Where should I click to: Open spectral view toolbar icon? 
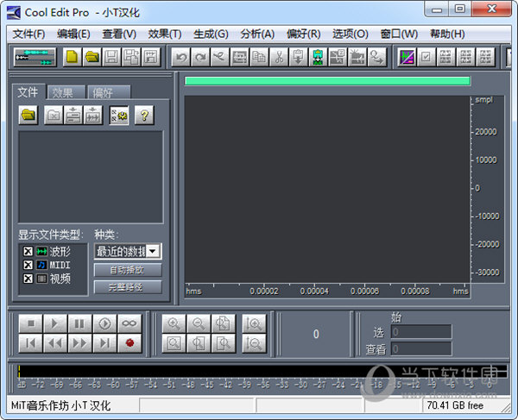click(x=407, y=57)
